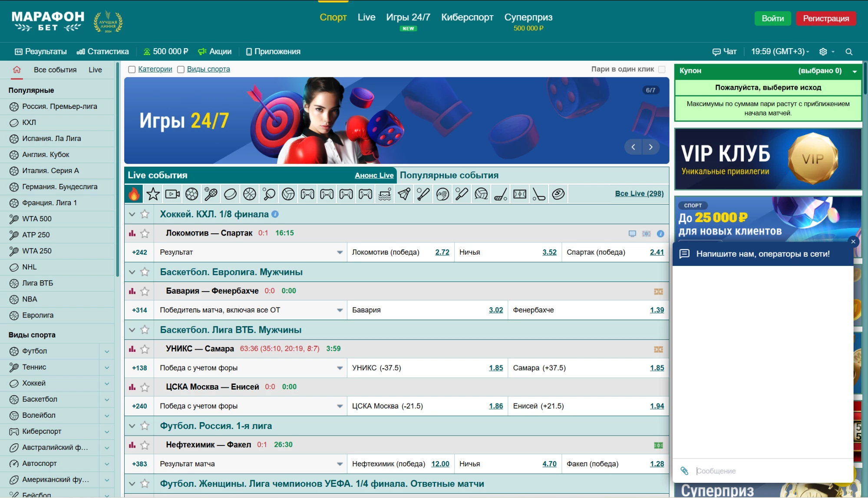The width and height of the screenshot is (868, 498).
Task: Expand Футбол in the sports sidebar
Action: click(107, 351)
